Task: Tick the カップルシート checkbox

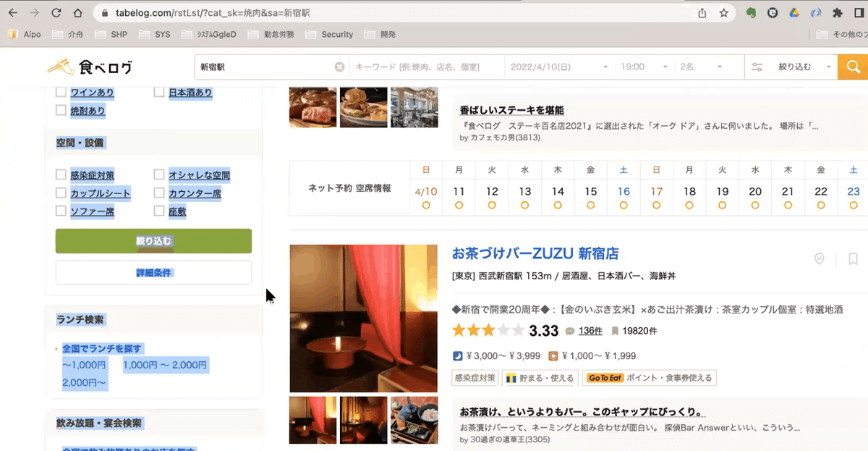Action: pyautogui.click(x=61, y=193)
